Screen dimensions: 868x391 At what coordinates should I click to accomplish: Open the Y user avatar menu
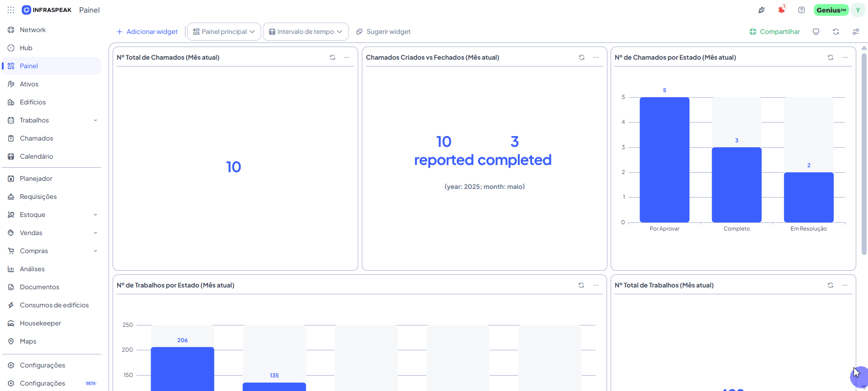pyautogui.click(x=858, y=10)
